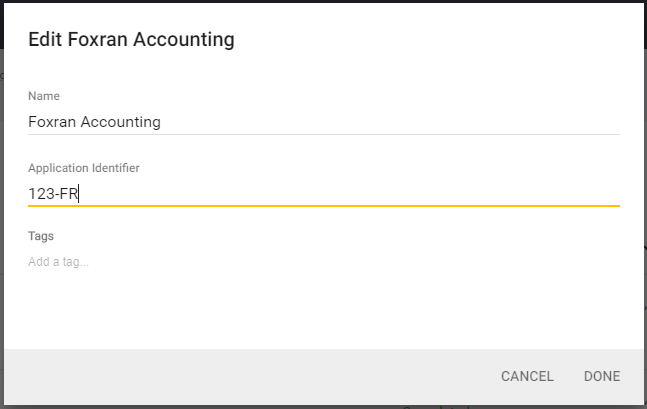Click the 'Application Identifier' label
The width and height of the screenshot is (647, 409).
tap(83, 168)
